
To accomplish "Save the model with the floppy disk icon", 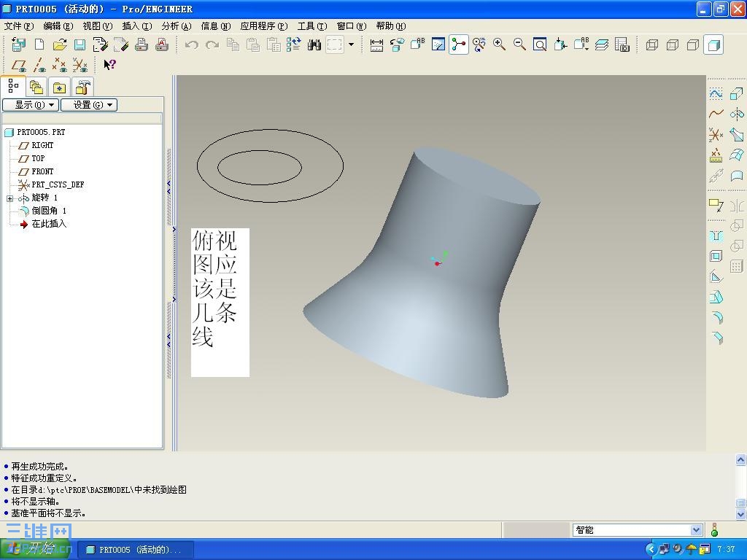I will 80,44.
